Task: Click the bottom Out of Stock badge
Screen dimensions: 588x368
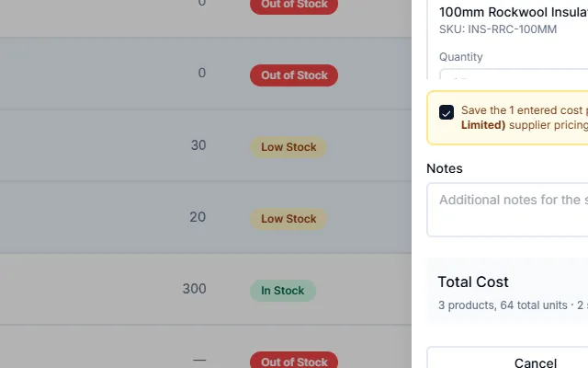Action: (294, 360)
